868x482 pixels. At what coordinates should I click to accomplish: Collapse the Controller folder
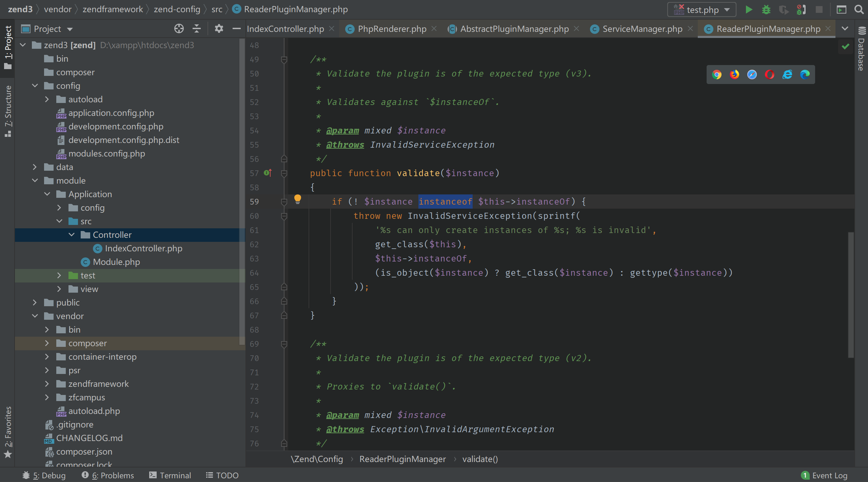click(x=72, y=235)
